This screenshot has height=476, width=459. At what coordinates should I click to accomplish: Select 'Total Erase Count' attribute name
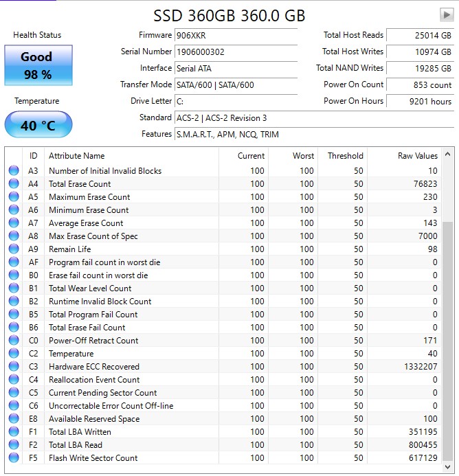point(80,184)
